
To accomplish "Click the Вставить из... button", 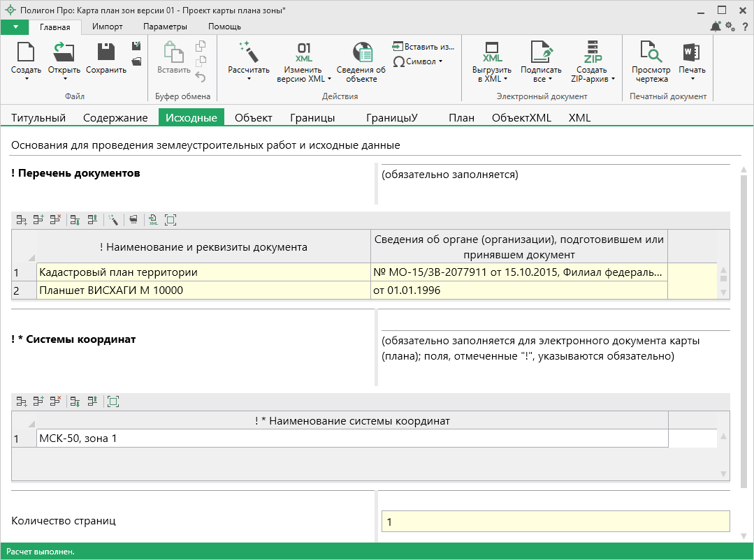I will 423,46.
